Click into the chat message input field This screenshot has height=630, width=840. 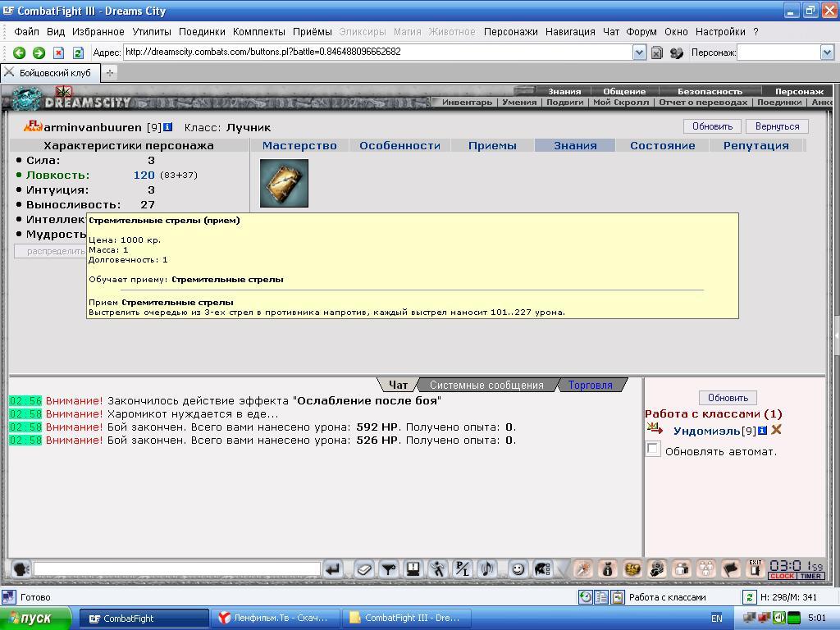tap(177, 569)
